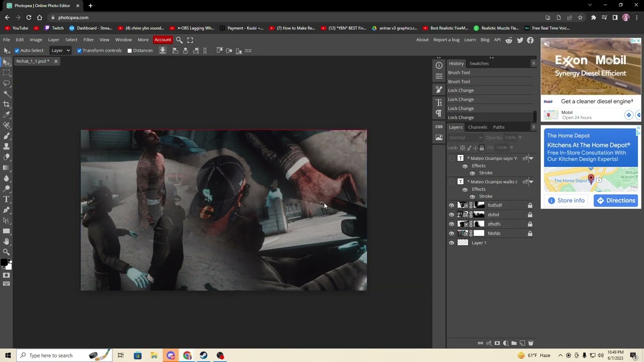644x362 pixels.
Task: Select the Gradient tool
Action: click(7, 167)
